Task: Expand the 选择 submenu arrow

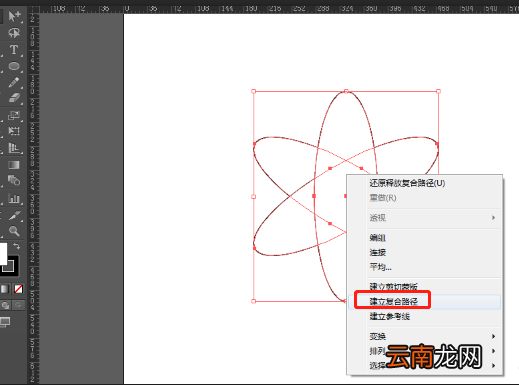Action: pos(493,366)
